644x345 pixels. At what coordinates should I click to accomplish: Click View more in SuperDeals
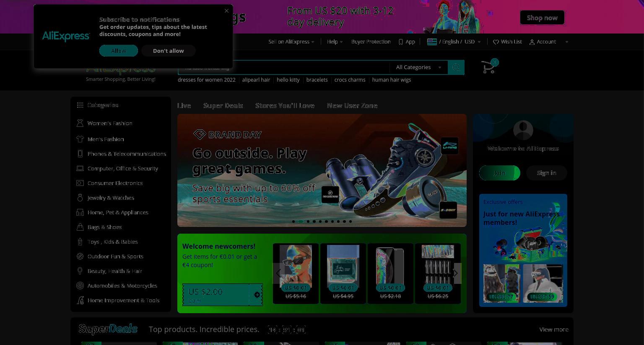(554, 330)
